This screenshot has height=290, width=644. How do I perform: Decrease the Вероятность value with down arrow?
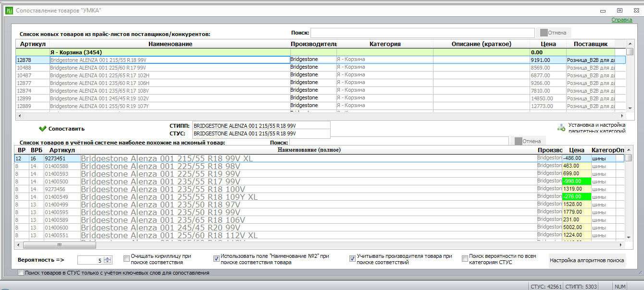click(107, 263)
